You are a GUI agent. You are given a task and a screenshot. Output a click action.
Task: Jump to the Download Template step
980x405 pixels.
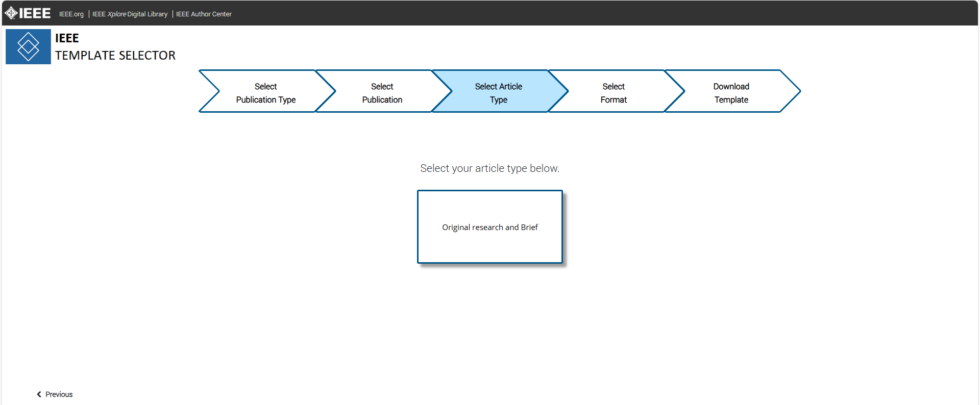click(x=732, y=91)
